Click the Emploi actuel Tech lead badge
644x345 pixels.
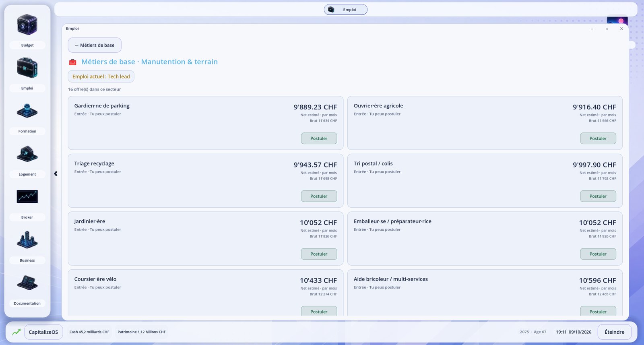pyautogui.click(x=101, y=76)
